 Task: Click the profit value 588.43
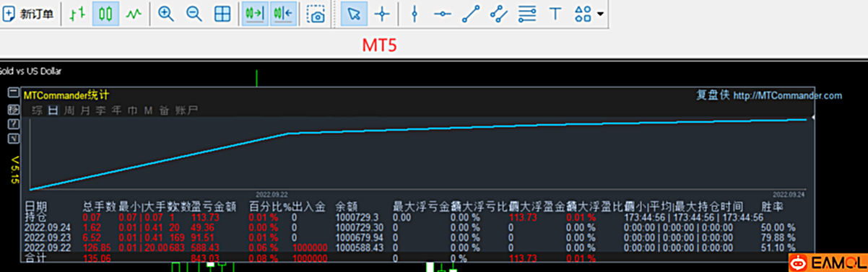tap(204, 247)
